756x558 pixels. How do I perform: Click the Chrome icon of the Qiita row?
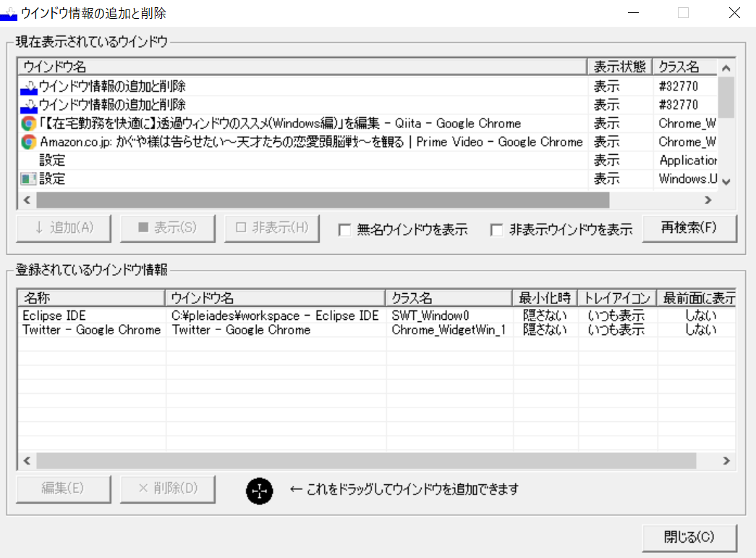click(x=28, y=124)
